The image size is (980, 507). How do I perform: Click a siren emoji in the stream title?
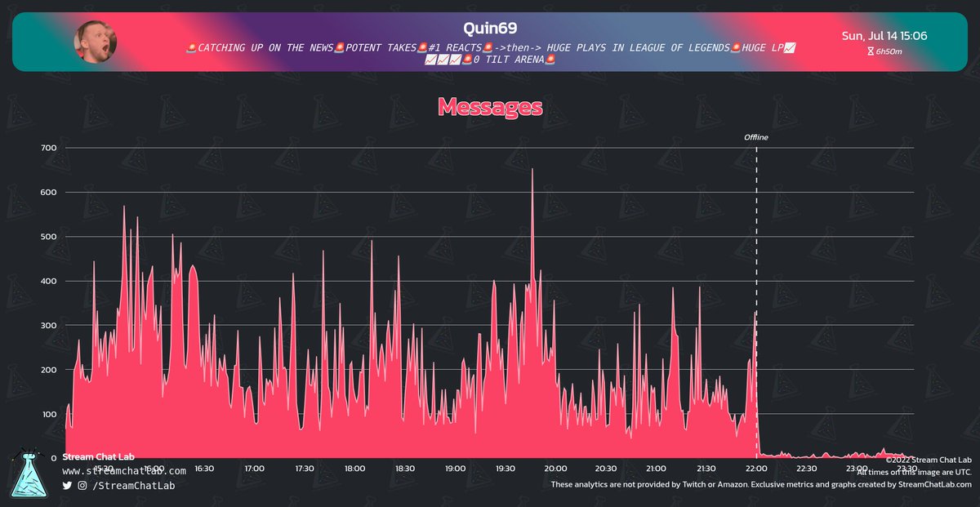click(x=189, y=47)
